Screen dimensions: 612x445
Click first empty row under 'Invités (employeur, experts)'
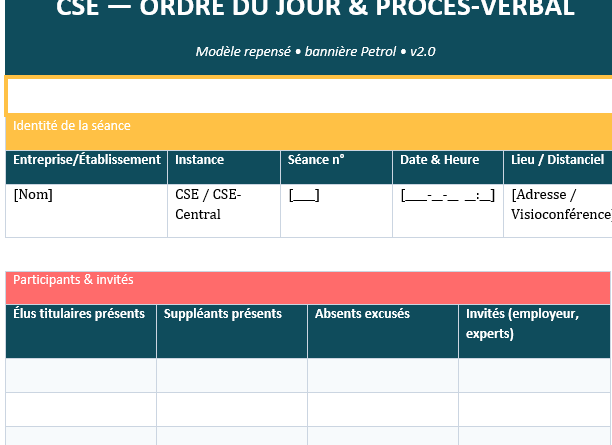point(534,375)
